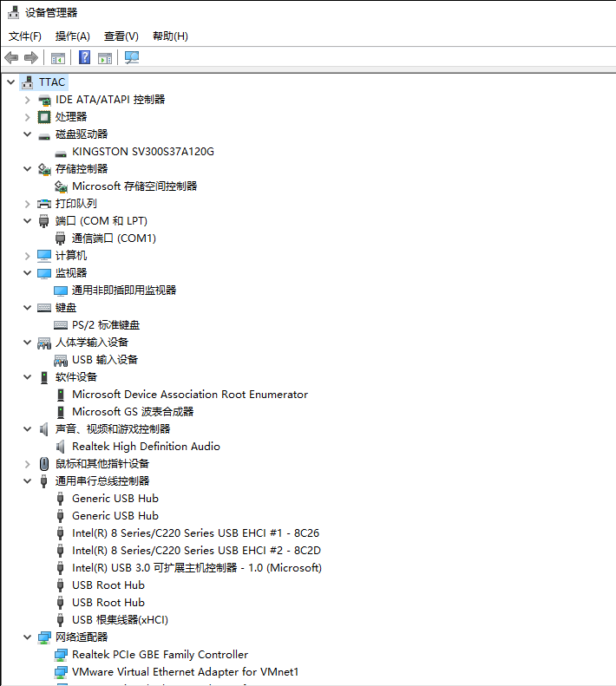Collapse the 键盘 category

click(x=28, y=308)
